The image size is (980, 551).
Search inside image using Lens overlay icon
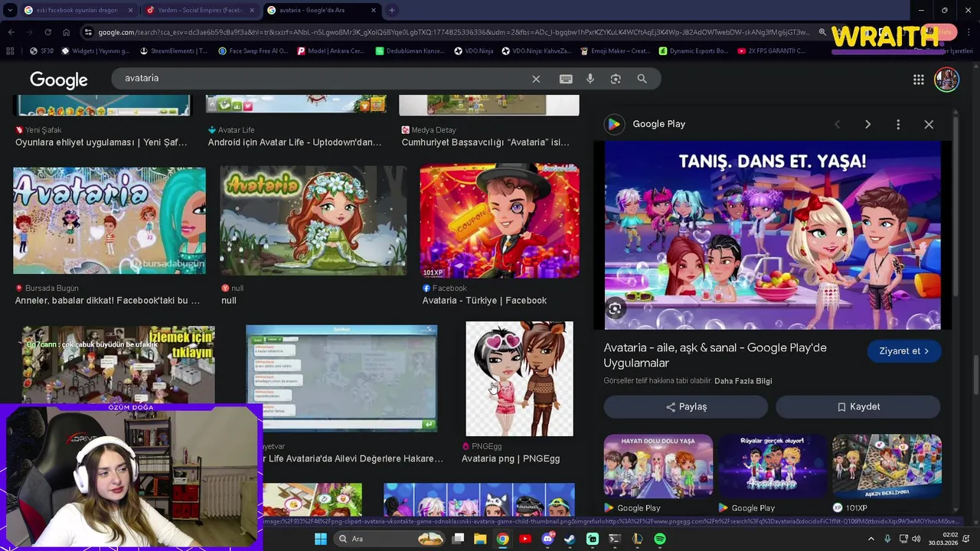(x=615, y=309)
